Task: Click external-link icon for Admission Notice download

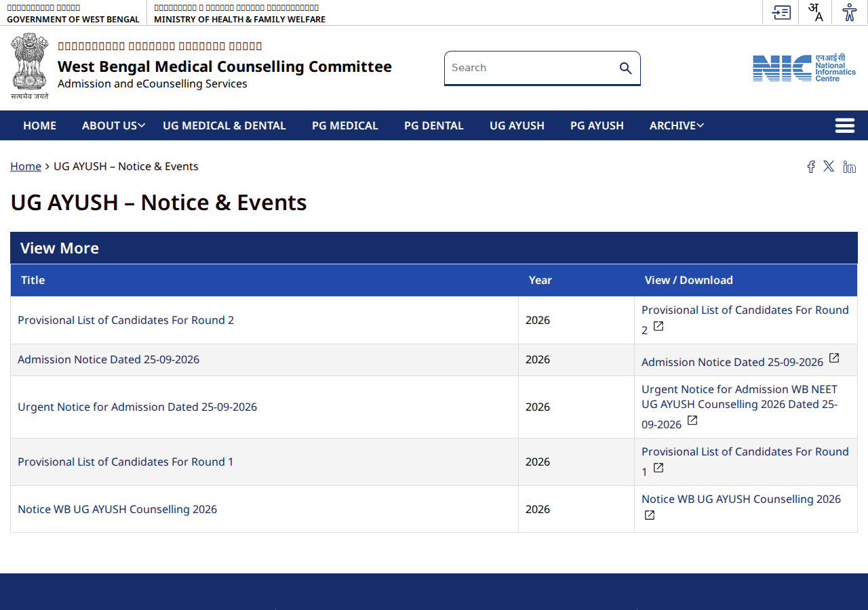Action: click(x=834, y=358)
